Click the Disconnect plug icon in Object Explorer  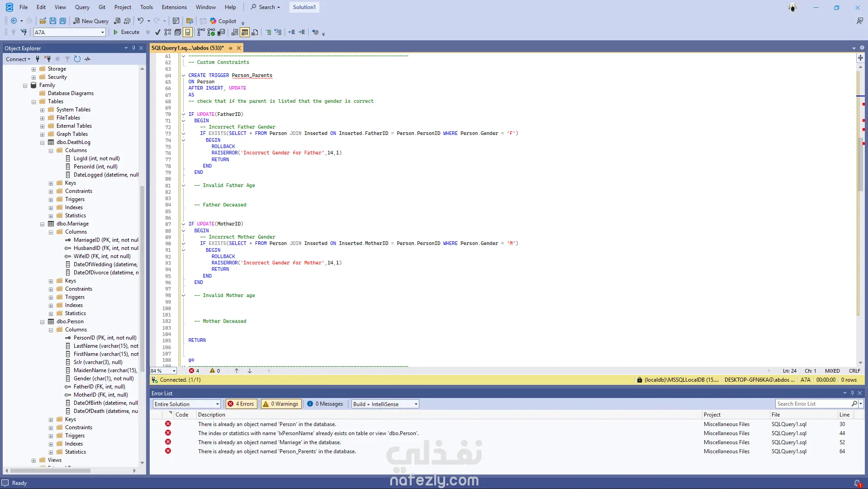[x=47, y=59]
